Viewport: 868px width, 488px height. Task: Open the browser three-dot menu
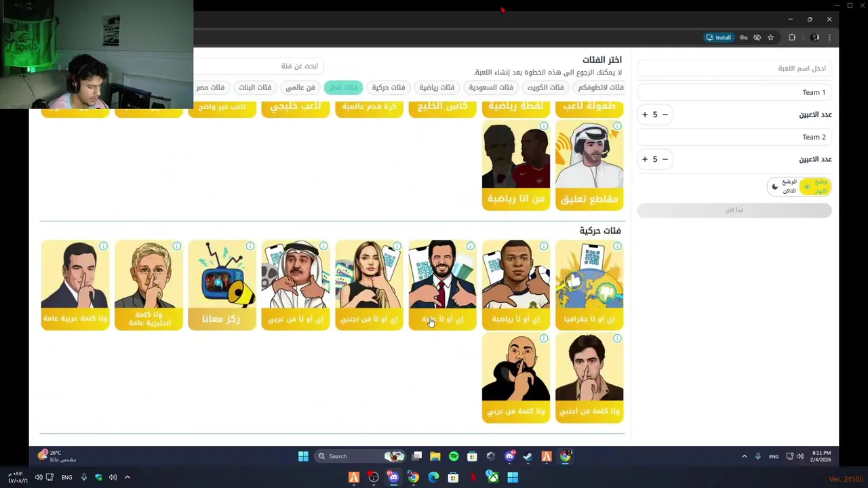[829, 37]
